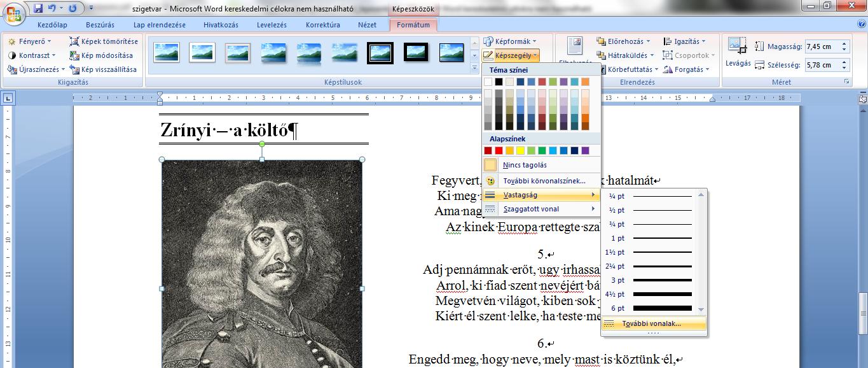The width and height of the screenshot is (868, 368).
Task: Choose yellow from Alapszínek row
Action: tap(521, 151)
